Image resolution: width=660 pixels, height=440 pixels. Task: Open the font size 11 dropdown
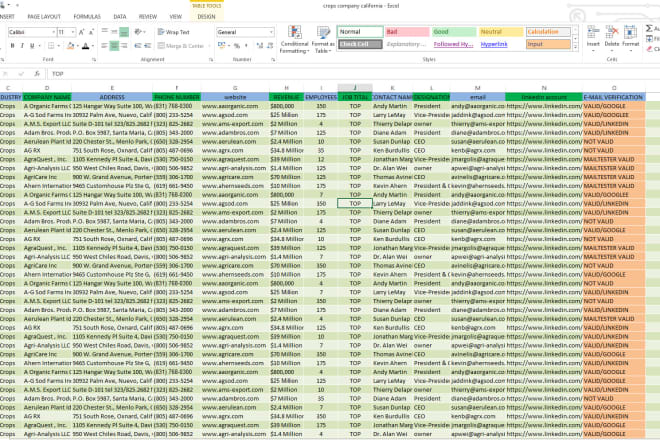[73, 32]
